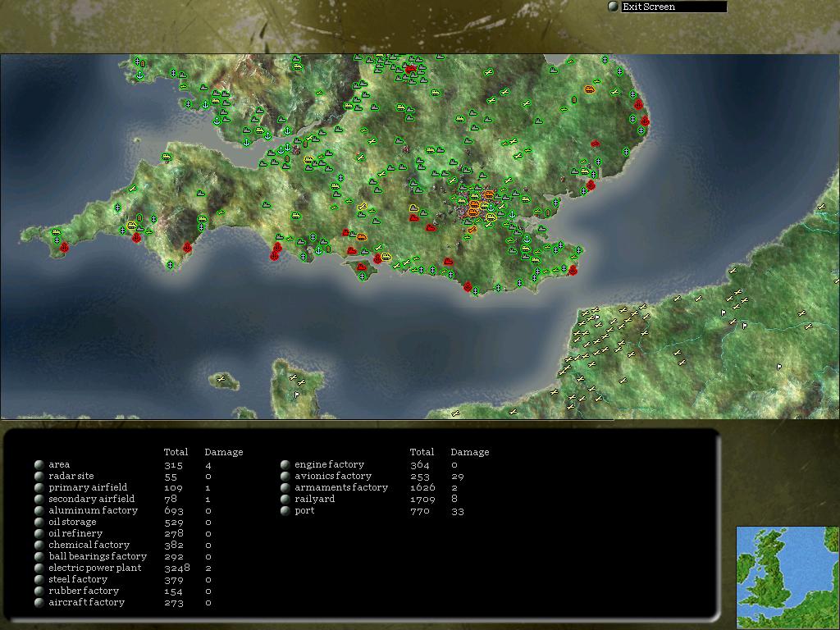Image resolution: width=840 pixels, height=630 pixels.
Task: Select the railyard radio button
Action: (x=285, y=499)
